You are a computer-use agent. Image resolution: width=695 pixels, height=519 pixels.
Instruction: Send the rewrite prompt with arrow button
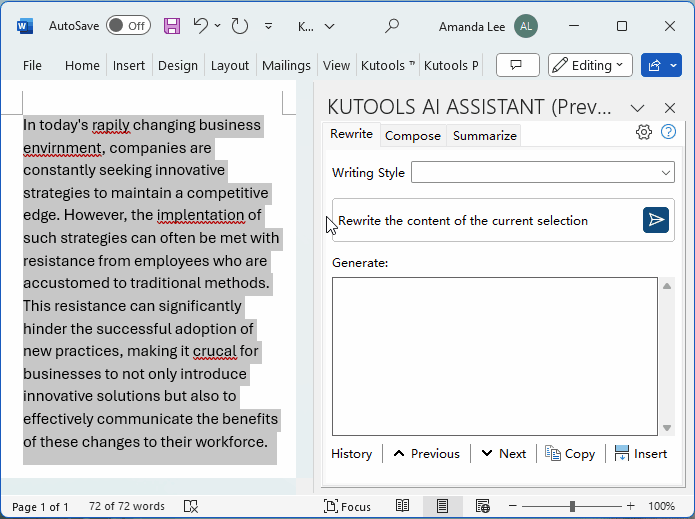[x=655, y=220]
